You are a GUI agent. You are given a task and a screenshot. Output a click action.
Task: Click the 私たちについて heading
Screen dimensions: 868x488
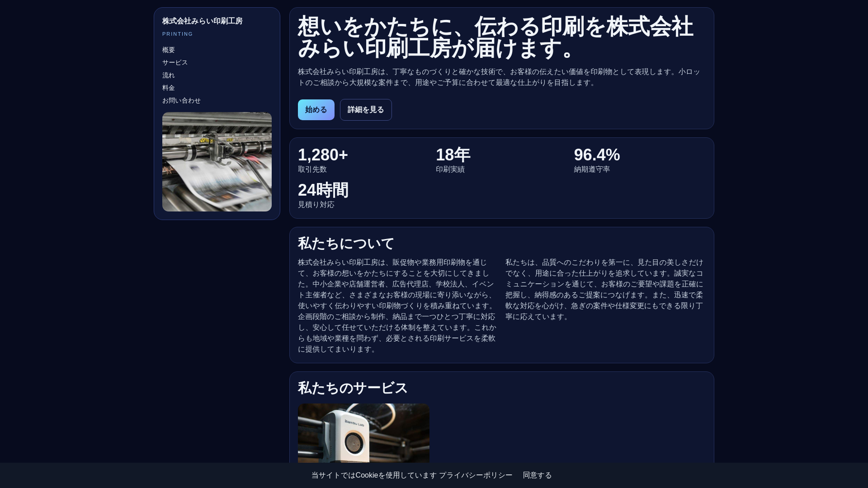click(x=346, y=244)
